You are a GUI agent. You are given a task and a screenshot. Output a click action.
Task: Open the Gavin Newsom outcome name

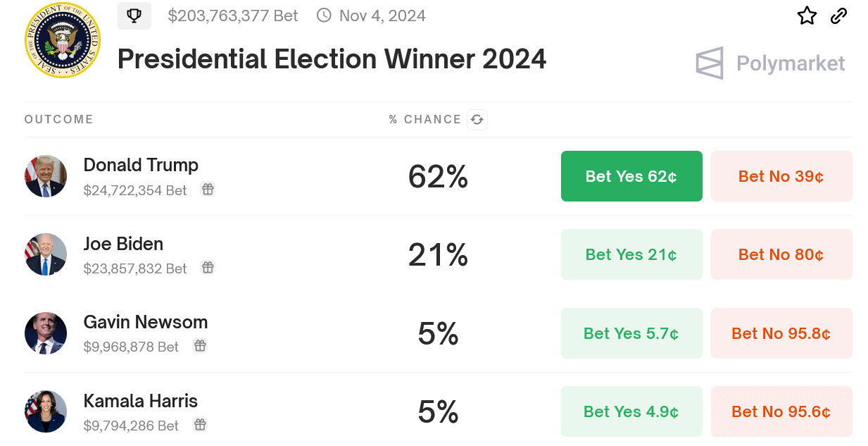coord(146,323)
